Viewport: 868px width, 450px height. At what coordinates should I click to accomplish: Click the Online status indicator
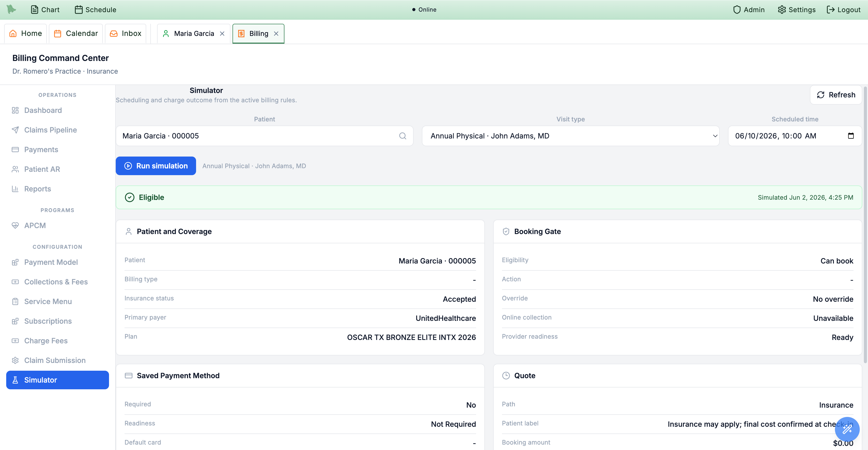tap(424, 10)
